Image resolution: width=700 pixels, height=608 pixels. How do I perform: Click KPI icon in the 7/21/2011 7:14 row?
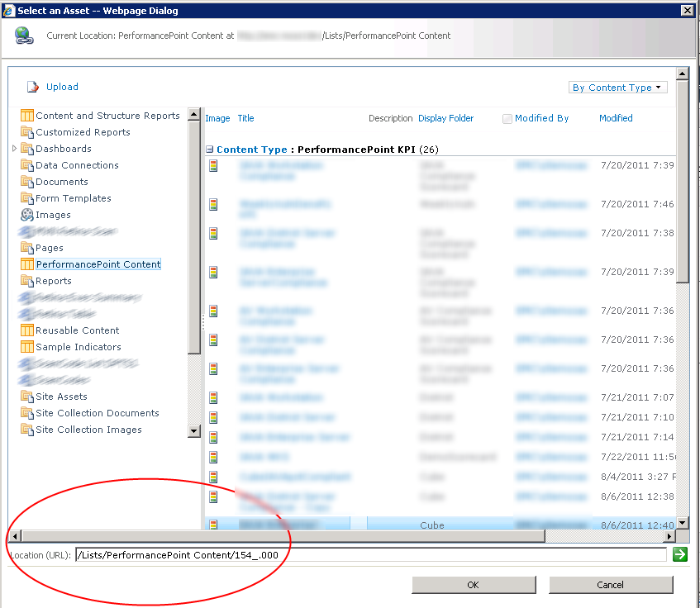[213, 437]
